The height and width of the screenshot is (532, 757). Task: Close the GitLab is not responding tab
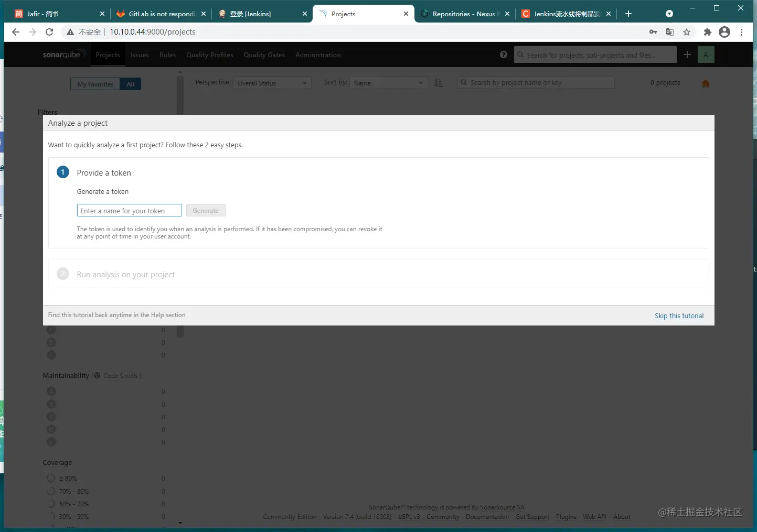[x=204, y=14]
